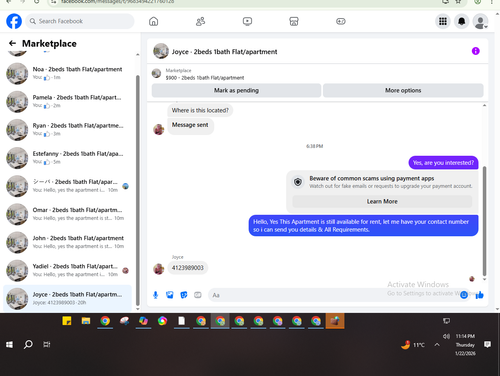500x376 pixels.
Task: Open John's apartment conversation
Action: point(68,242)
